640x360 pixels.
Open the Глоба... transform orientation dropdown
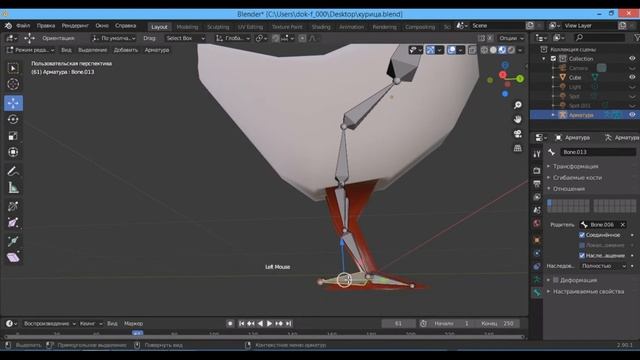pos(233,38)
